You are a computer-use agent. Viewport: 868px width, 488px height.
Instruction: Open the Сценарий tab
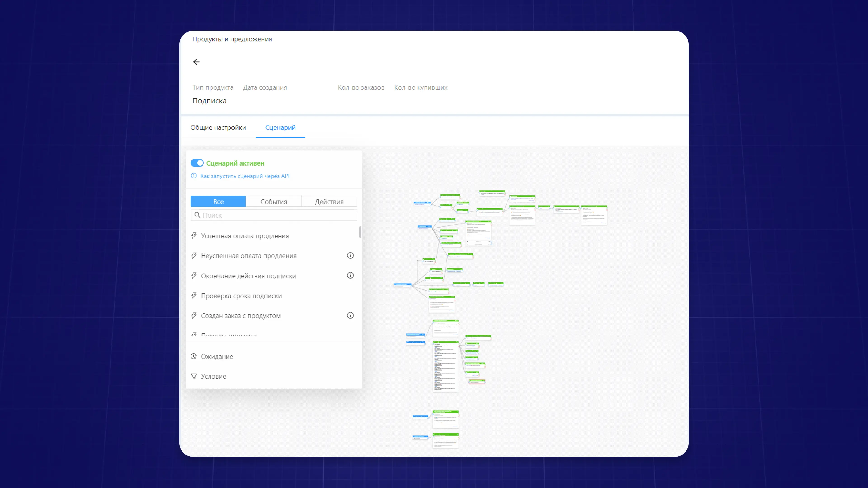(280, 128)
